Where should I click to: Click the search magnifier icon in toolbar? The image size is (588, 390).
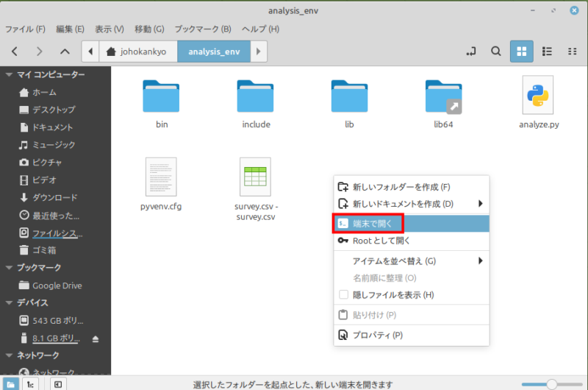coord(496,52)
